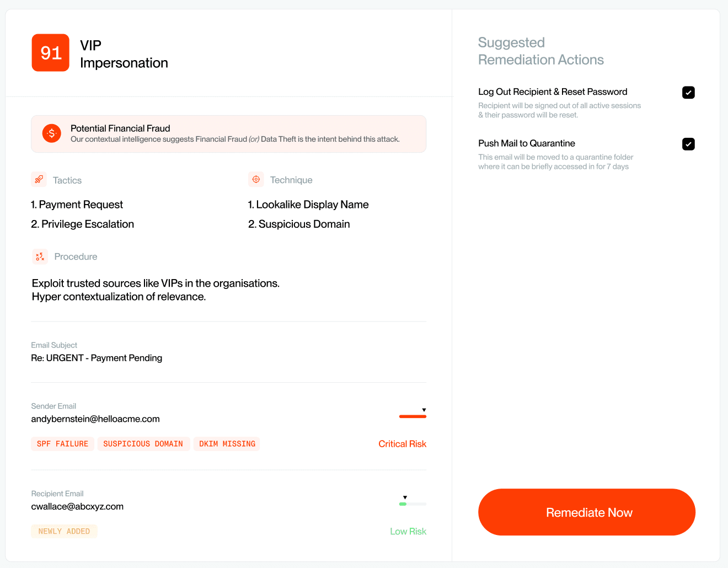Click recipient email cwallace@abcxyz.com

click(77, 507)
